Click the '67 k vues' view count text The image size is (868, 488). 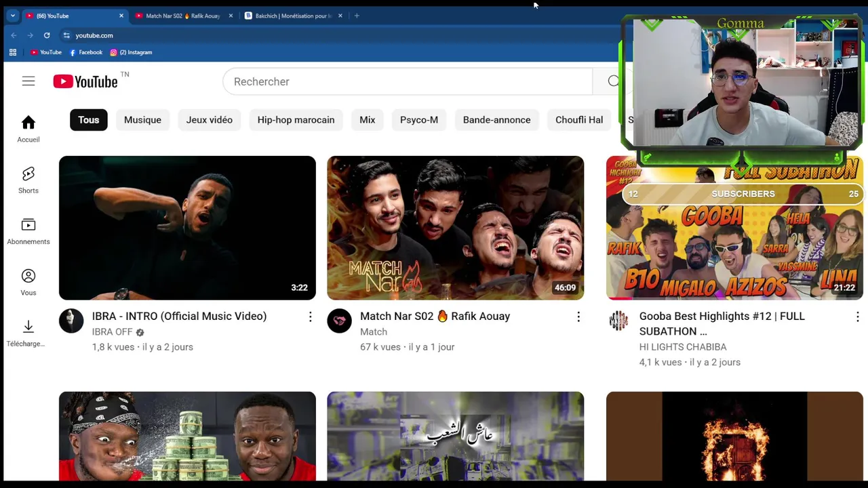[380, 347]
